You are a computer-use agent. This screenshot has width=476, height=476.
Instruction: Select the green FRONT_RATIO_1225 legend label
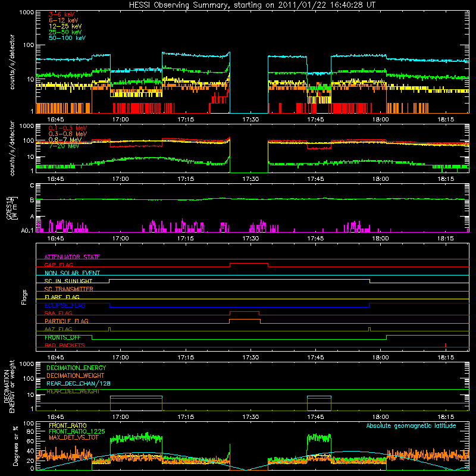click(x=77, y=431)
